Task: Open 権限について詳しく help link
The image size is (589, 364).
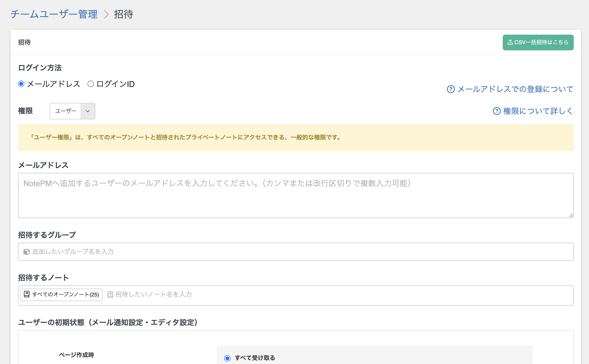Action: [x=538, y=111]
